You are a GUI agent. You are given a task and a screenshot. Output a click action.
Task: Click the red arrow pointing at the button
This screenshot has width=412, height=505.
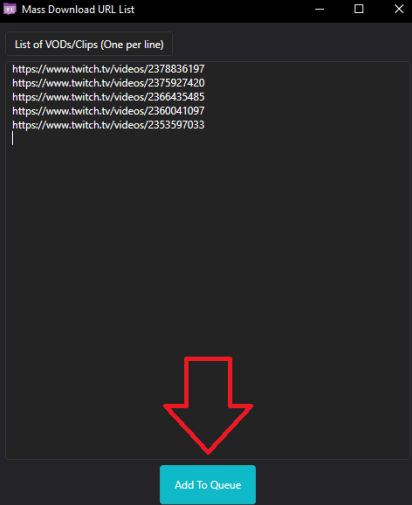[x=208, y=405]
